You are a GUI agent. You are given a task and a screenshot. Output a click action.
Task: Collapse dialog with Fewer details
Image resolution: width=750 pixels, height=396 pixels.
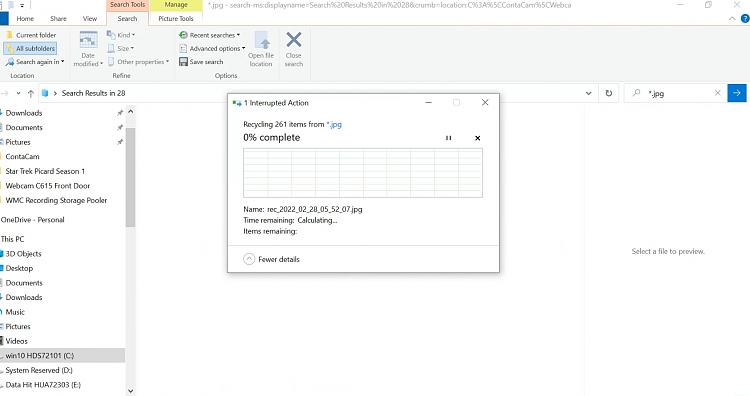point(271,259)
